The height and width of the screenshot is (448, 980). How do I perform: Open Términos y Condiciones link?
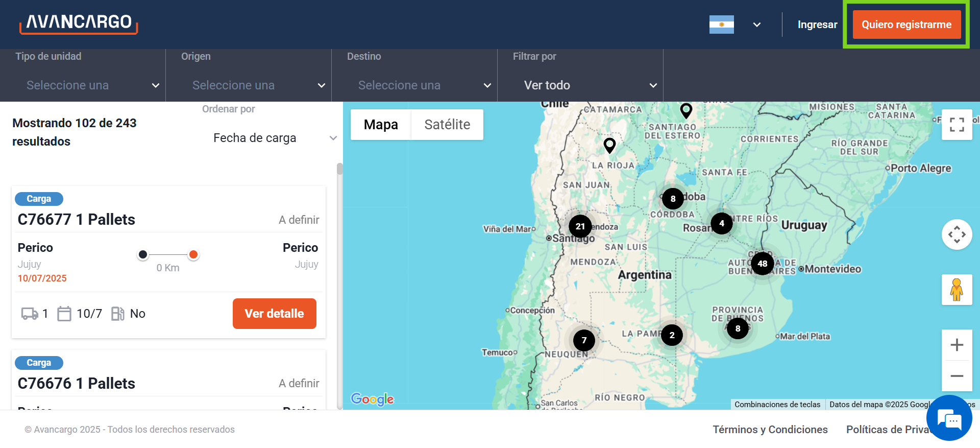[x=770, y=430]
